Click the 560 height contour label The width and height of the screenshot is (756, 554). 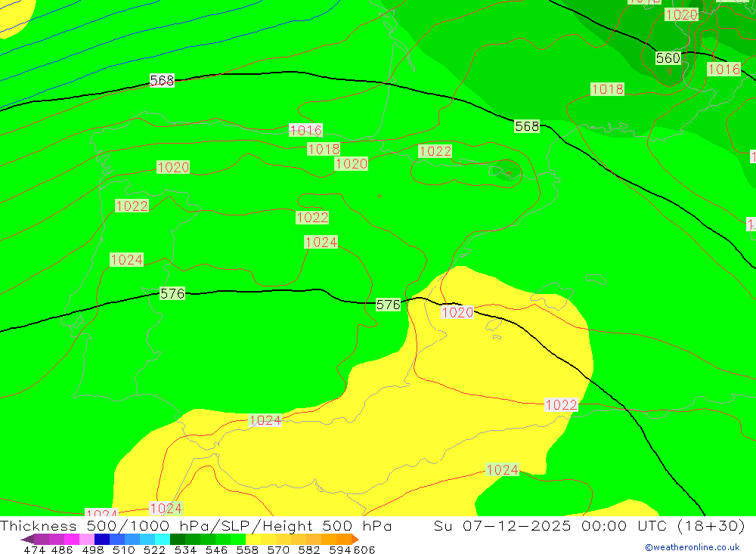668,58
